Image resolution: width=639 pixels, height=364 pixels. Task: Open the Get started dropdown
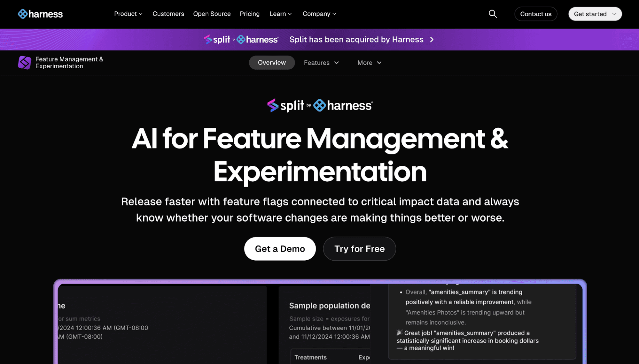[x=595, y=14]
